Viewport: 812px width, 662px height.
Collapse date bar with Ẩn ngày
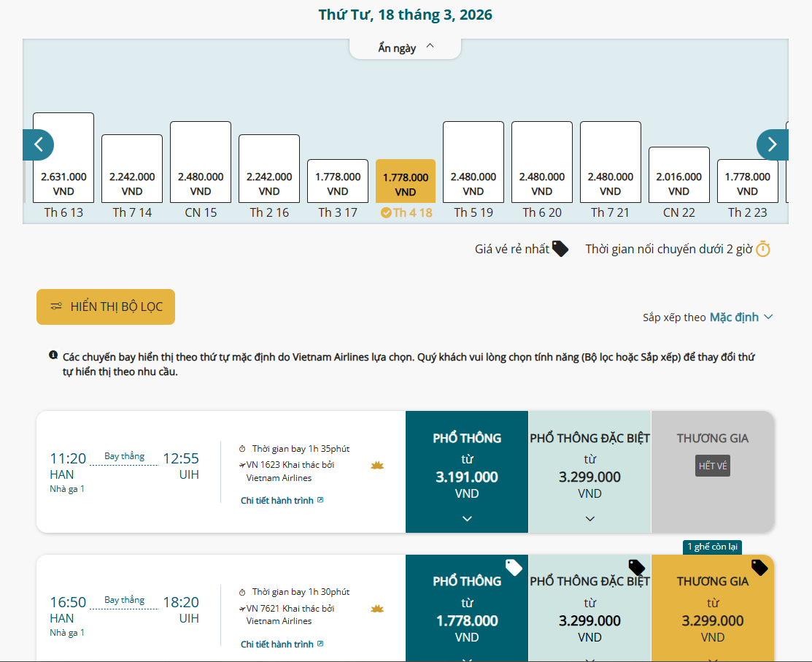coord(406,47)
